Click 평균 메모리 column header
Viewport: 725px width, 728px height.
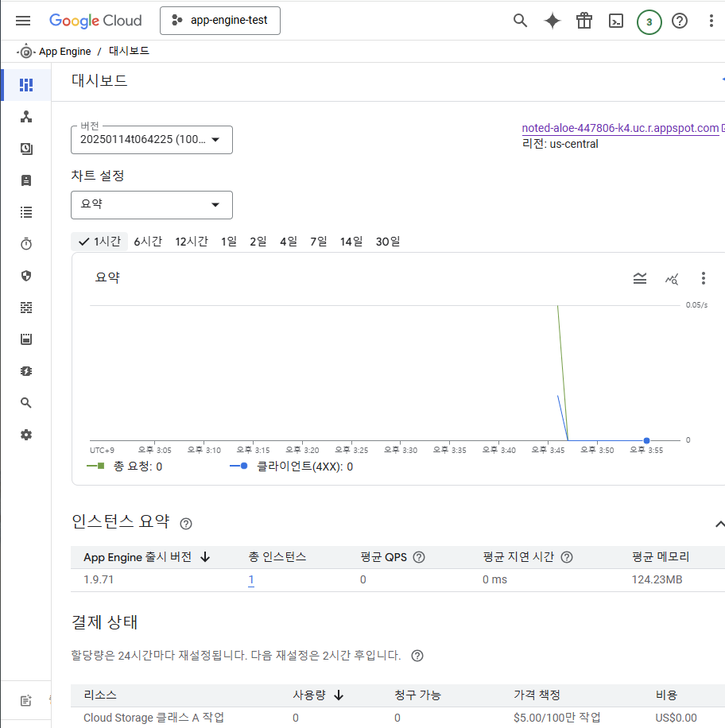(661, 557)
